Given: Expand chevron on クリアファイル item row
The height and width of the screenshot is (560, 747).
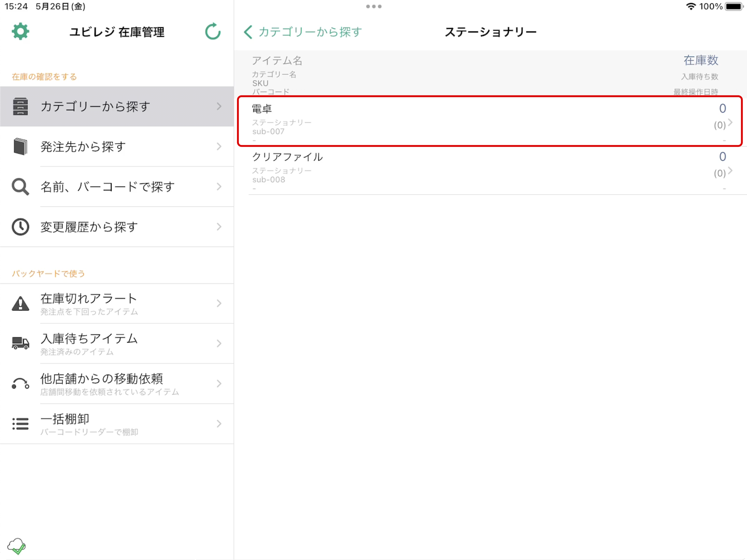Looking at the screenshot, I should [x=730, y=171].
